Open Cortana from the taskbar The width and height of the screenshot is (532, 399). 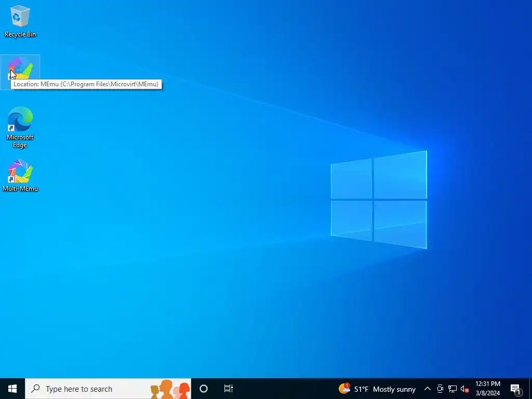(x=204, y=389)
